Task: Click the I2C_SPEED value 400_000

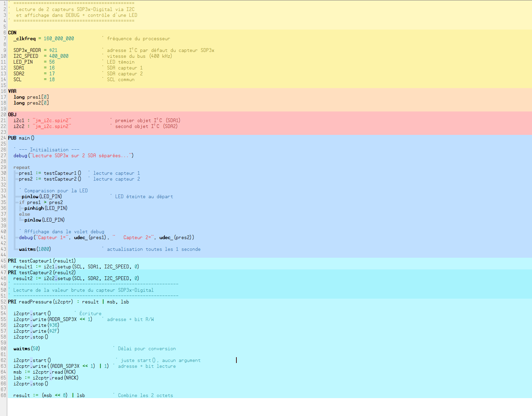Action: click(58, 56)
